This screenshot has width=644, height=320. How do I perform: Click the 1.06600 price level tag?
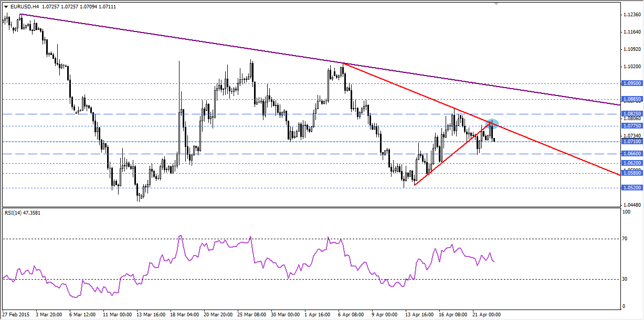631,154
